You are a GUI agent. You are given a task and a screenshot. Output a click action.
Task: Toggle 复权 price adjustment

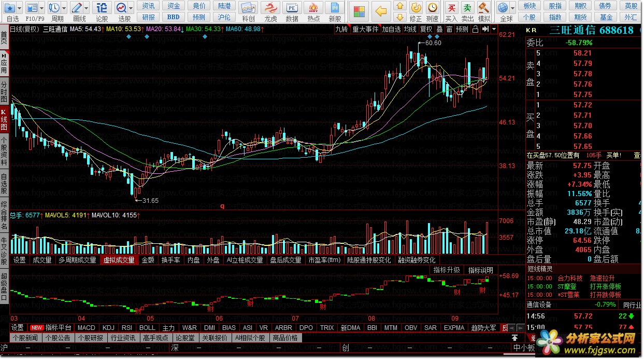pyautogui.click(x=426, y=29)
